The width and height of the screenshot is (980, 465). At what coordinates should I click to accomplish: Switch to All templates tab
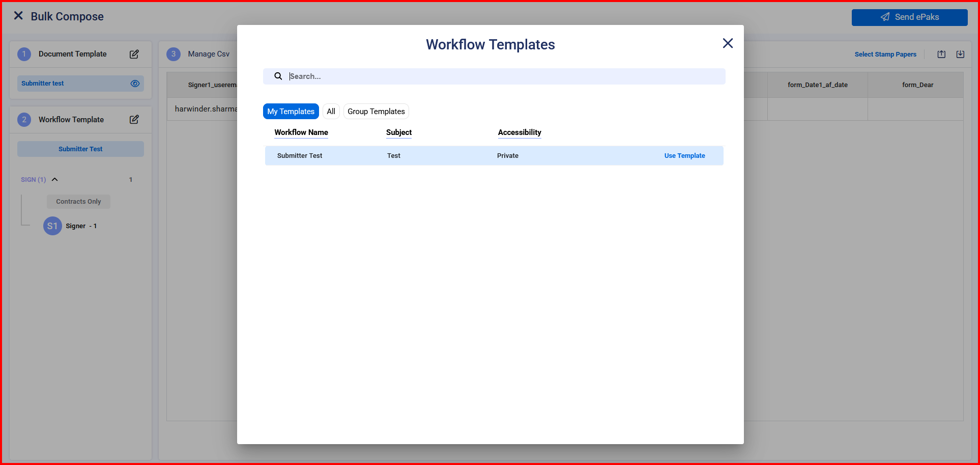coord(331,112)
